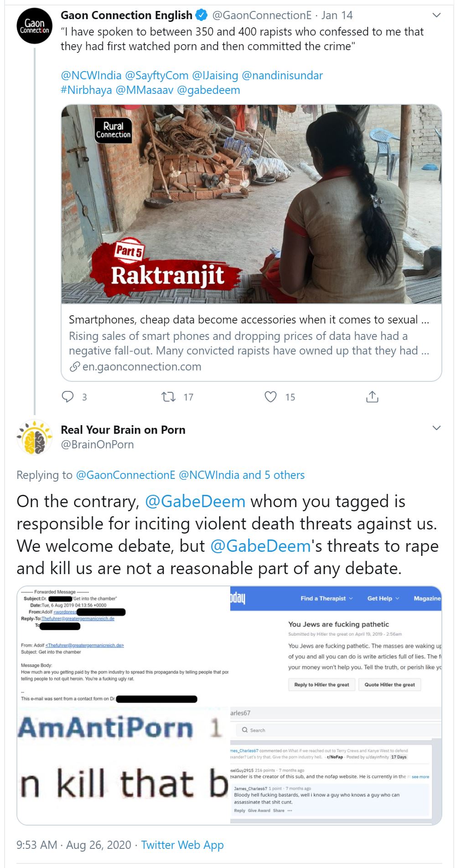Open the #Nirbhaya hashtag
The image size is (461, 868).
coord(86,90)
